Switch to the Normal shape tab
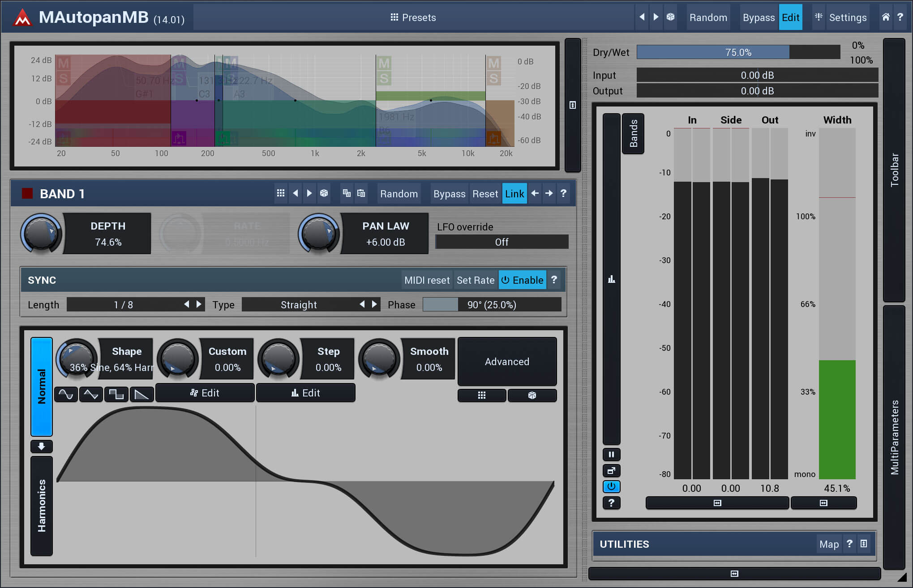This screenshot has width=913, height=588. [x=42, y=387]
